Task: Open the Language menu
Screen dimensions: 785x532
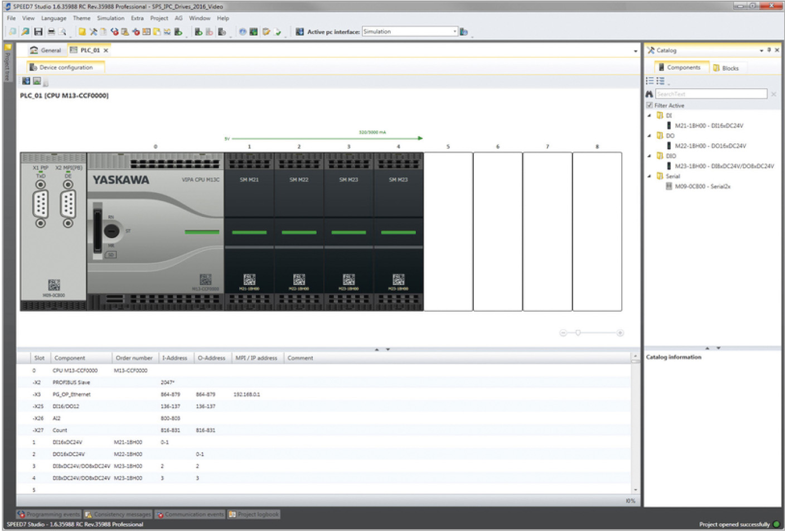Action: 54,18
